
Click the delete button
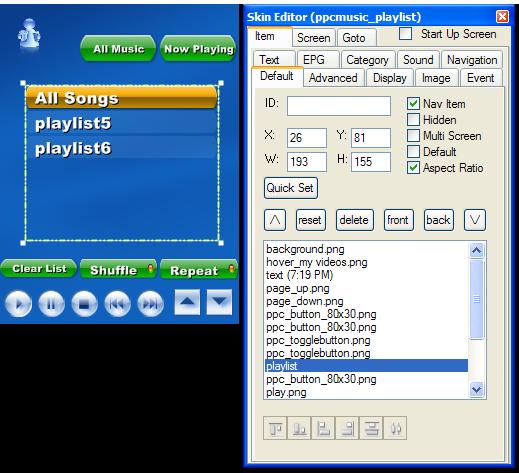tap(355, 220)
